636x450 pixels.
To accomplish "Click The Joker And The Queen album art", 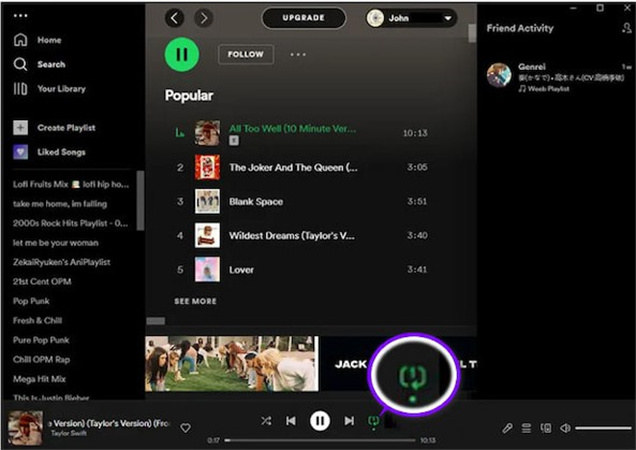I will click(x=207, y=167).
